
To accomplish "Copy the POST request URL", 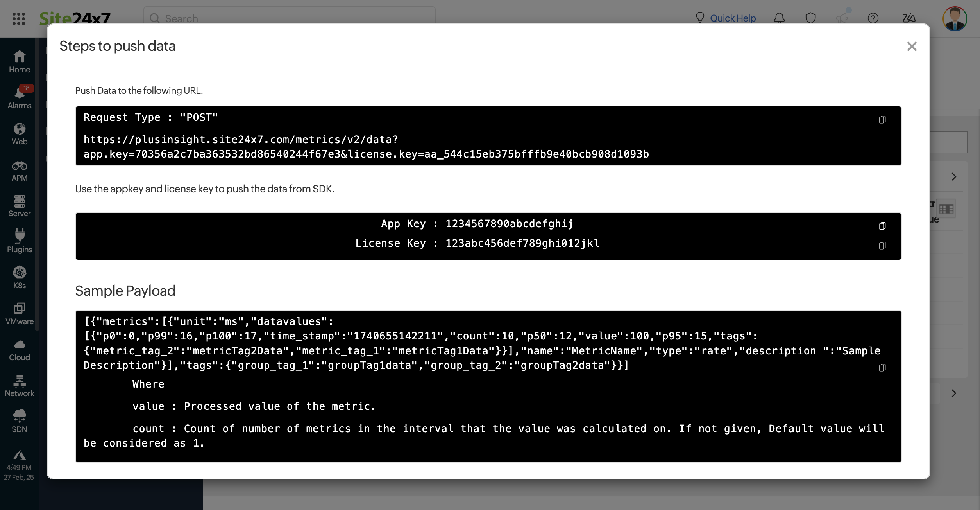I will (882, 119).
